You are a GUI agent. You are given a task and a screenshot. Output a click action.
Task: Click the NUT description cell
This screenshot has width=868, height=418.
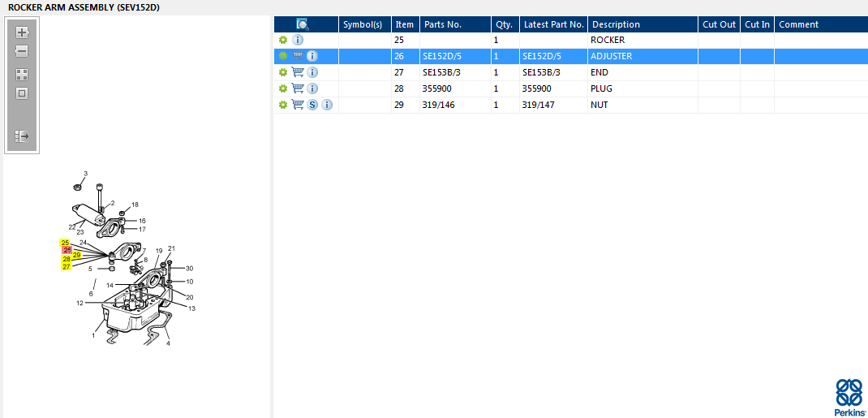point(642,105)
